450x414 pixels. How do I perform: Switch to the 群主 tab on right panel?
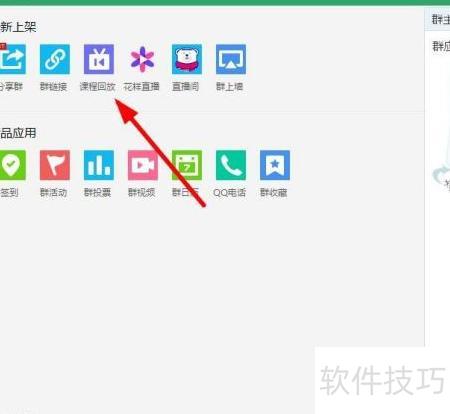(x=441, y=19)
